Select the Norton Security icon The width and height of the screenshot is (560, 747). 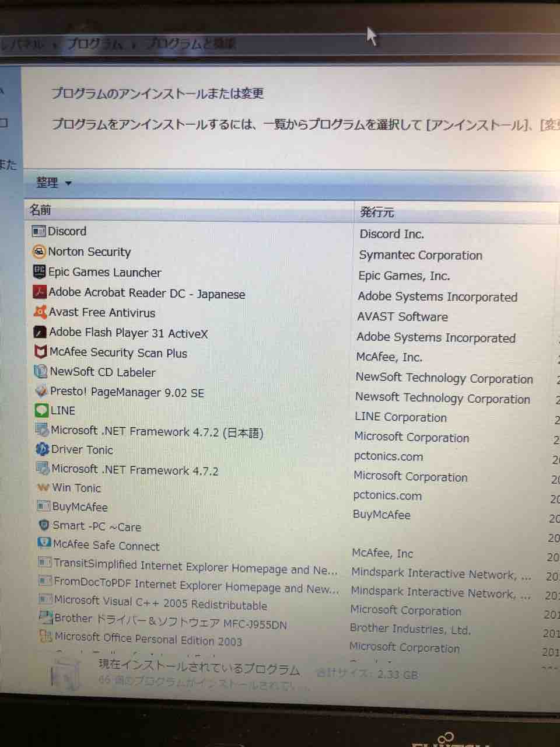pos(39,252)
